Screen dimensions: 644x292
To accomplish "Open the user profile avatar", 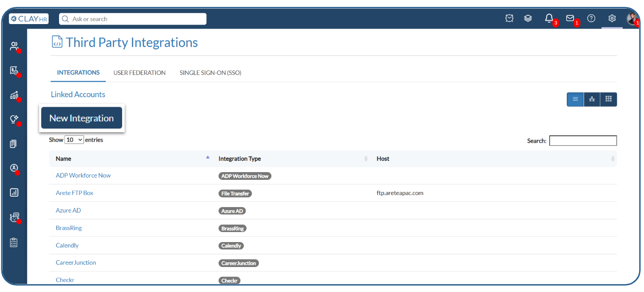I will click(632, 19).
